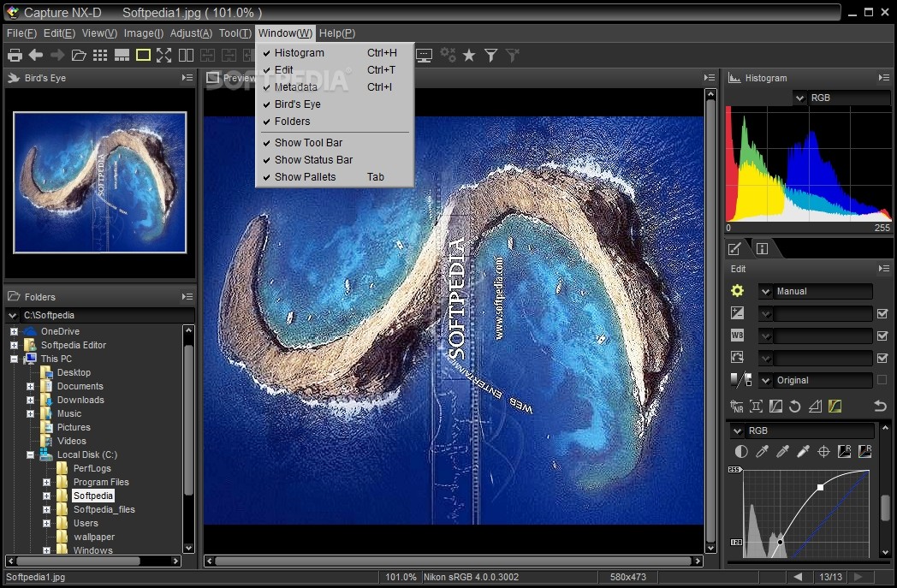Go back with the left arrow icon
This screenshot has height=588, width=897.
36,55
